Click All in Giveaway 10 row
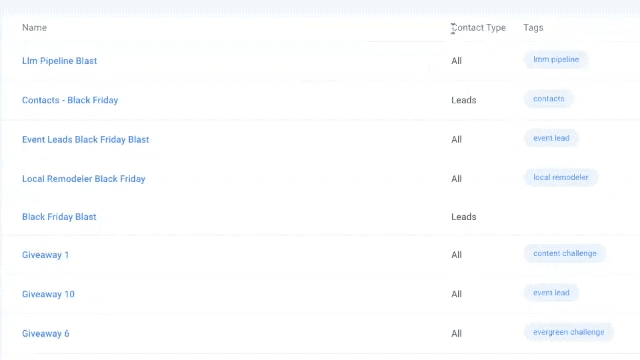640x360 pixels. [x=456, y=294]
